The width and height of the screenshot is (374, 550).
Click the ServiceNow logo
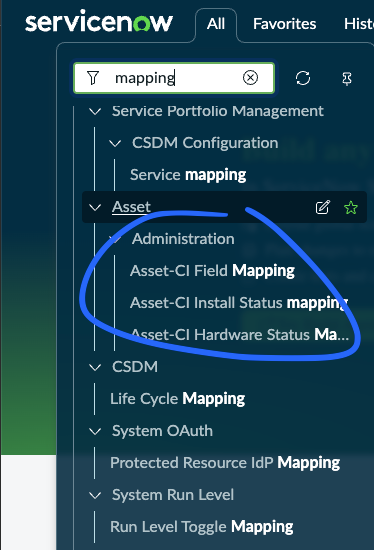pos(99,21)
